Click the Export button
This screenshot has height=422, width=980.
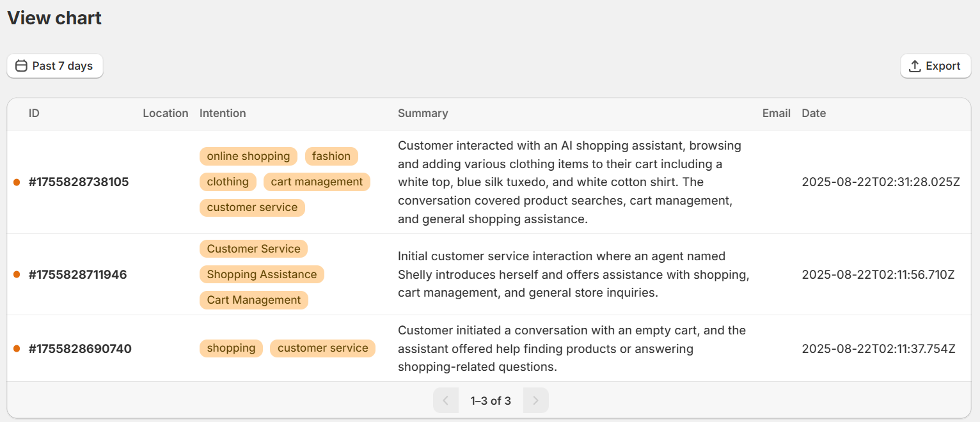pos(935,66)
